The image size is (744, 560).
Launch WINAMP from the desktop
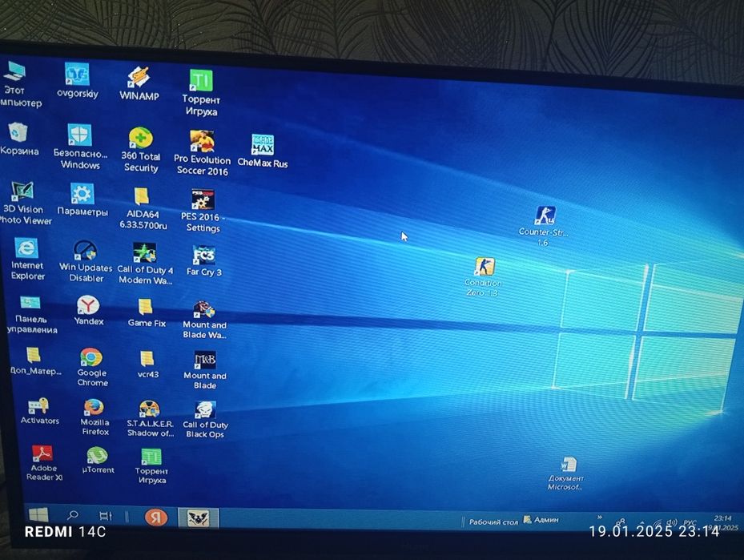coord(139,83)
